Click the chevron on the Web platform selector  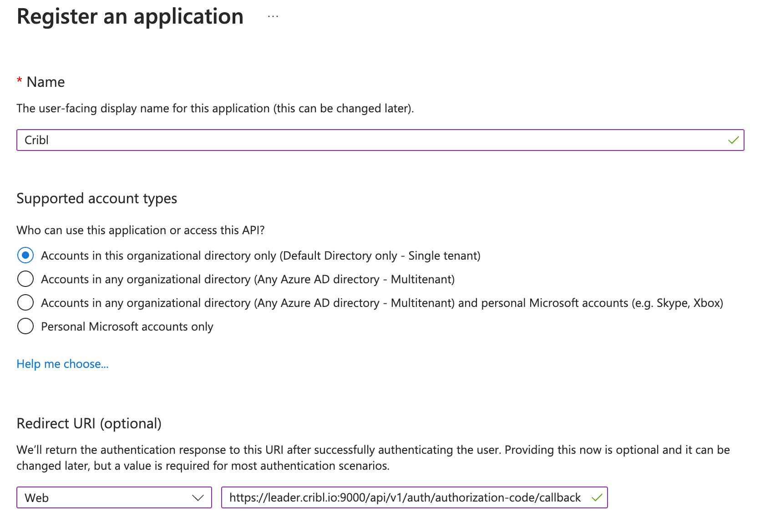pyautogui.click(x=198, y=497)
